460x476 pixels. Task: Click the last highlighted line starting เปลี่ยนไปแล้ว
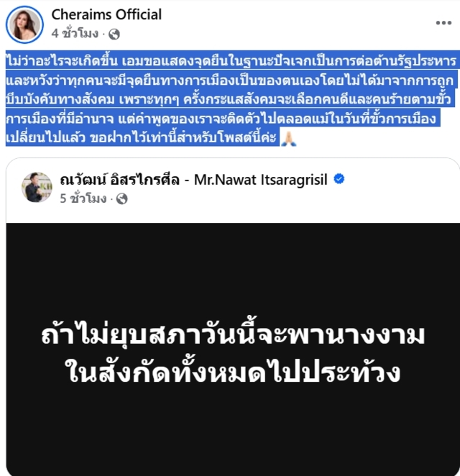click(x=141, y=137)
